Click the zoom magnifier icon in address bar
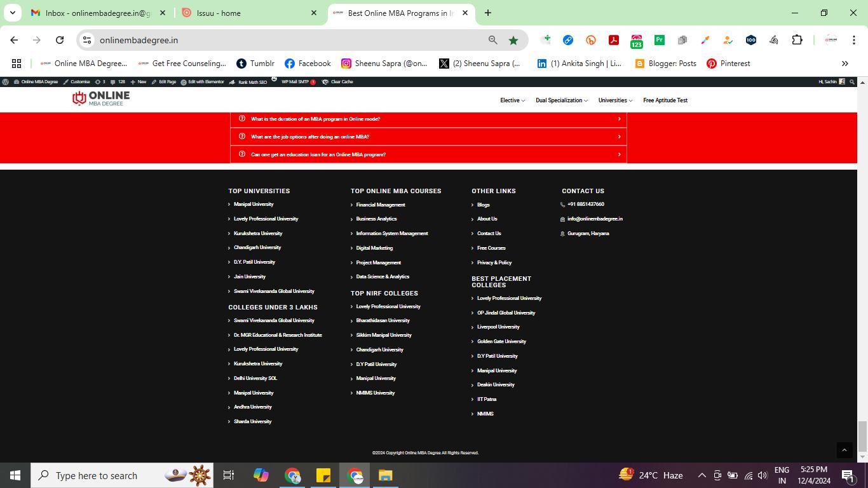 [x=492, y=40]
